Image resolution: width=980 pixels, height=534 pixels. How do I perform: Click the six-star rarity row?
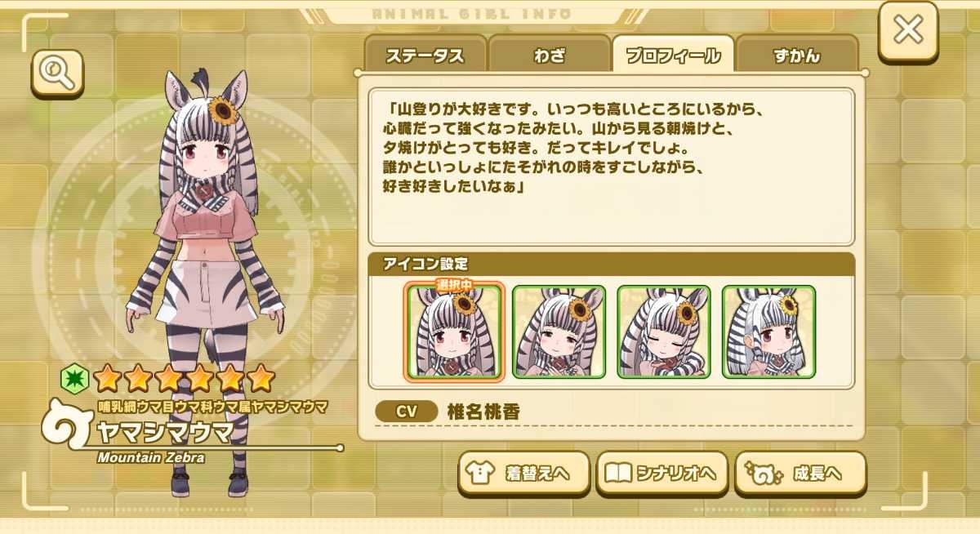click(183, 377)
